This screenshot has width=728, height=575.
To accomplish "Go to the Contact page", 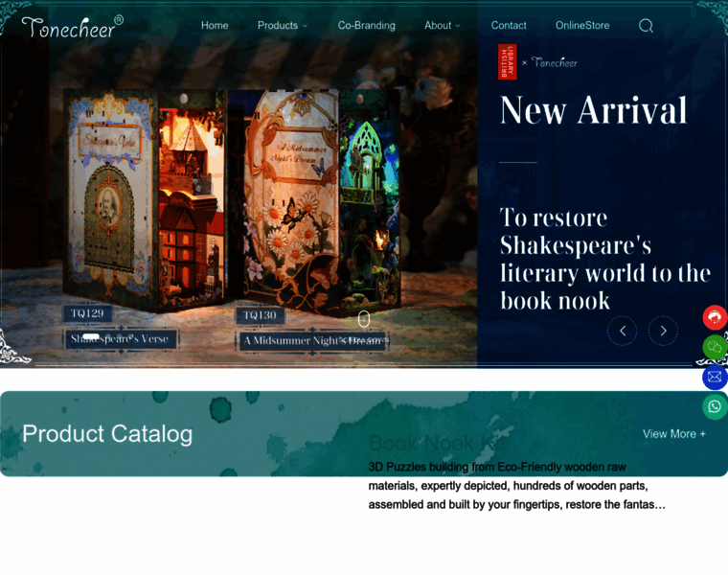I will tap(509, 26).
